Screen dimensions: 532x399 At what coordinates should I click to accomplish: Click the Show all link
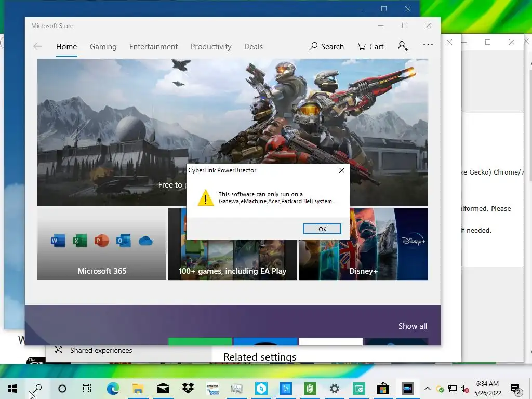point(413,326)
